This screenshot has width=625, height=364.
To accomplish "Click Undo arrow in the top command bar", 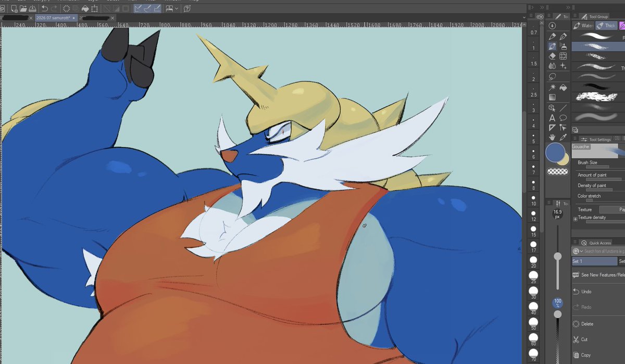I will click(45, 8).
